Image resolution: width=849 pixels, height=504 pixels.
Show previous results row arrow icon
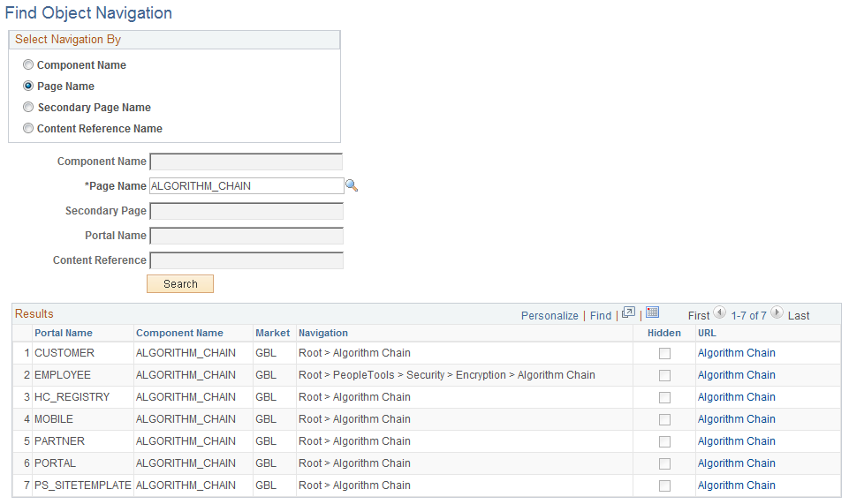pos(720,312)
